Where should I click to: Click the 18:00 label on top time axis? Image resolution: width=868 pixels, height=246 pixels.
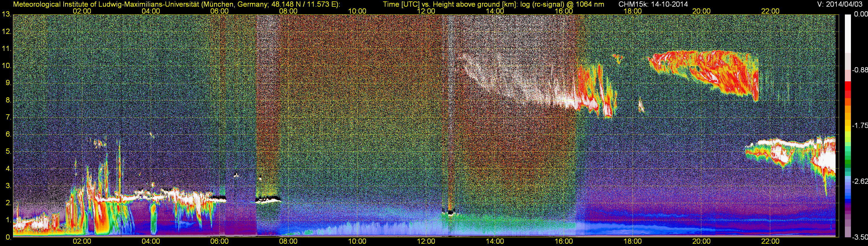pos(632,11)
